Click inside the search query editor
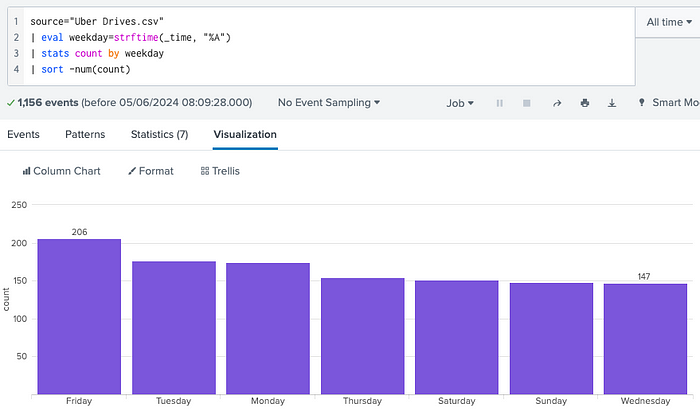 [x=329, y=46]
